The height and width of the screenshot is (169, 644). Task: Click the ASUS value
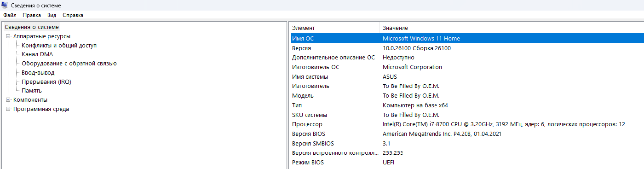390,76
